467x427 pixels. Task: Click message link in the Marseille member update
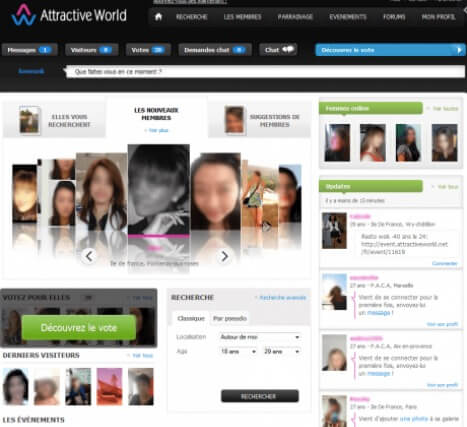tap(378, 313)
